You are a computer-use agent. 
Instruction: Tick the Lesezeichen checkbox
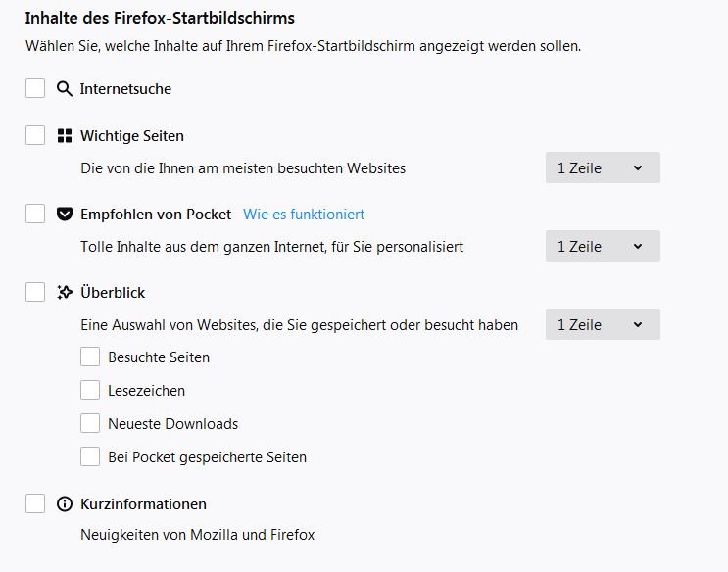(x=90, y=391)
